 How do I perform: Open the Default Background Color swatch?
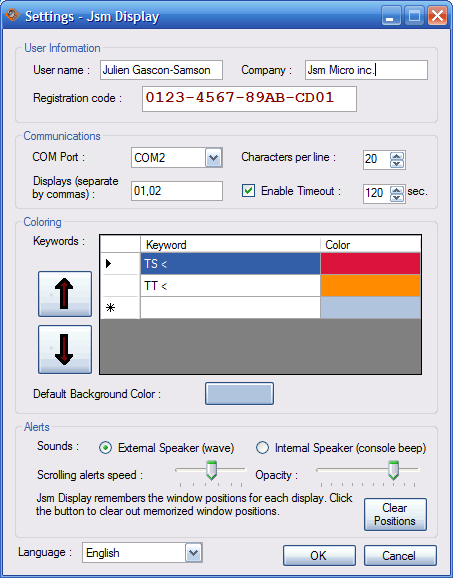(239, 393)
